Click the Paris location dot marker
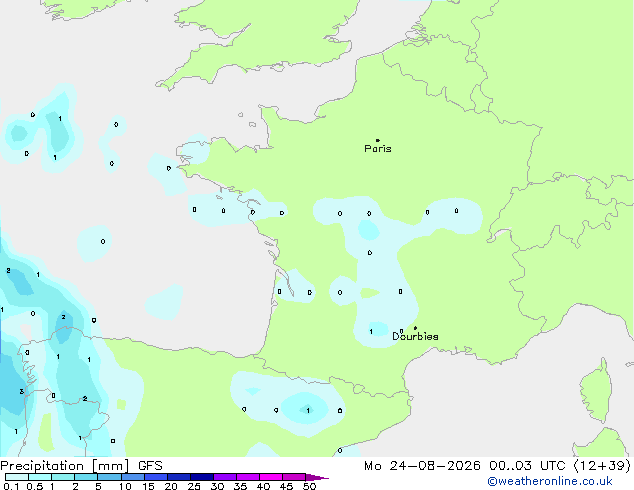This screenshot has width=634, height=490. click(378, 140)
